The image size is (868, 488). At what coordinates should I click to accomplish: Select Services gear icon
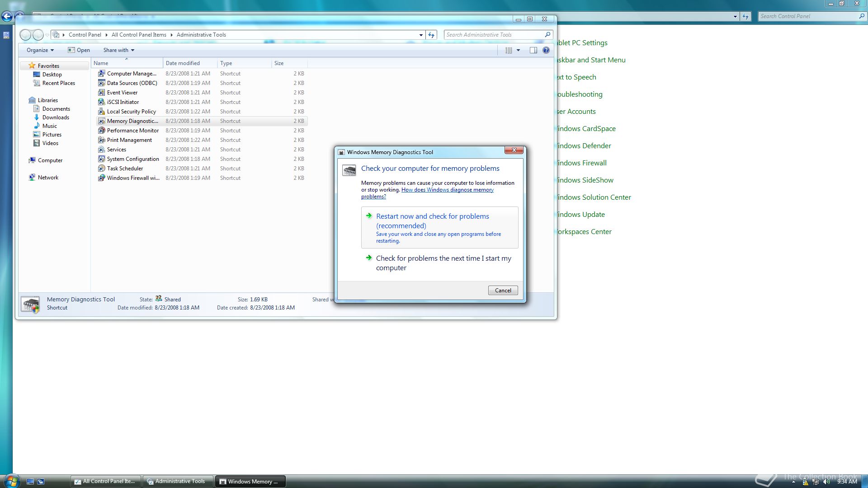tap(102, 150)
